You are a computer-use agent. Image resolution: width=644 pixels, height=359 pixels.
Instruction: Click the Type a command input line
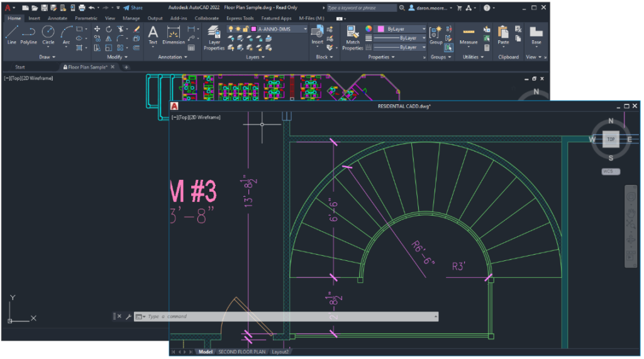pyautogui.click(x=286, y=316)
